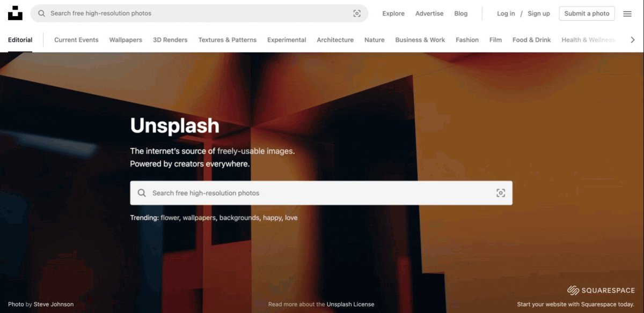644x313 pixels.
Task: Click trending term wallpapers
Action: [200, 218]
